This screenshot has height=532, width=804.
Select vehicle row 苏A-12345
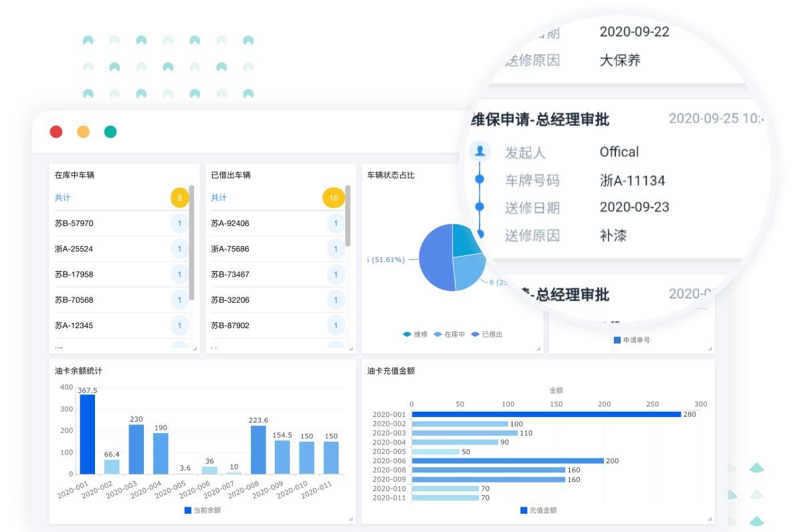tap(121, 325)
